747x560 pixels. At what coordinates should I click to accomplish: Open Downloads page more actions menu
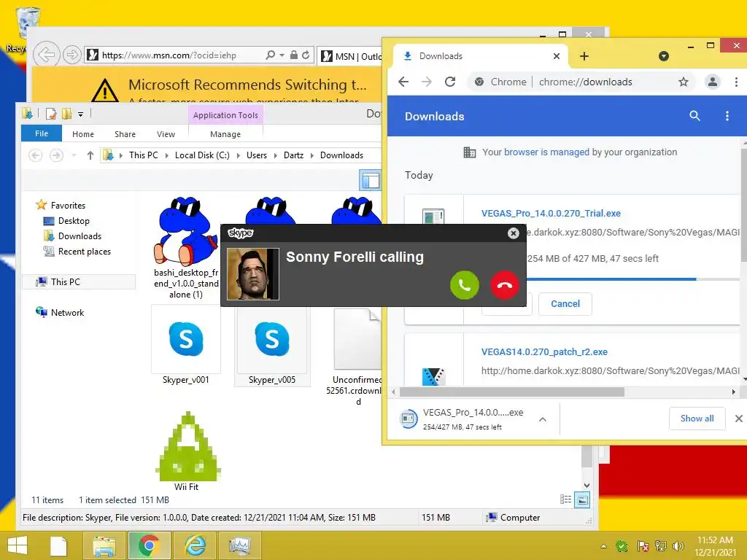(x=727, y=116)
